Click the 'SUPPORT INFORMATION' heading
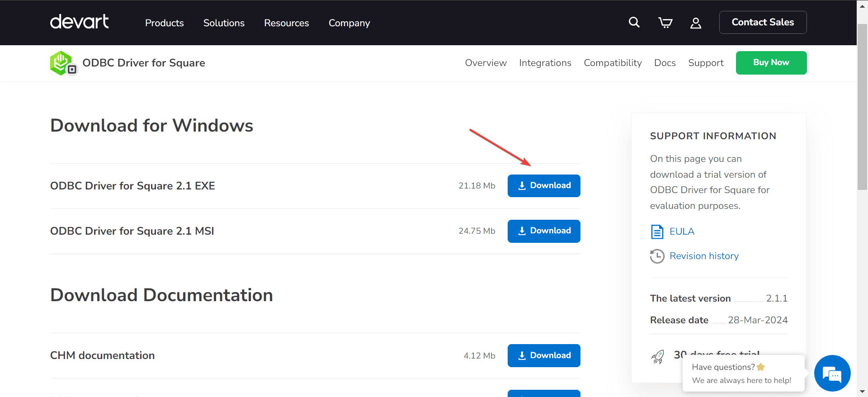 pyautogui.click(x=713, y=136)
